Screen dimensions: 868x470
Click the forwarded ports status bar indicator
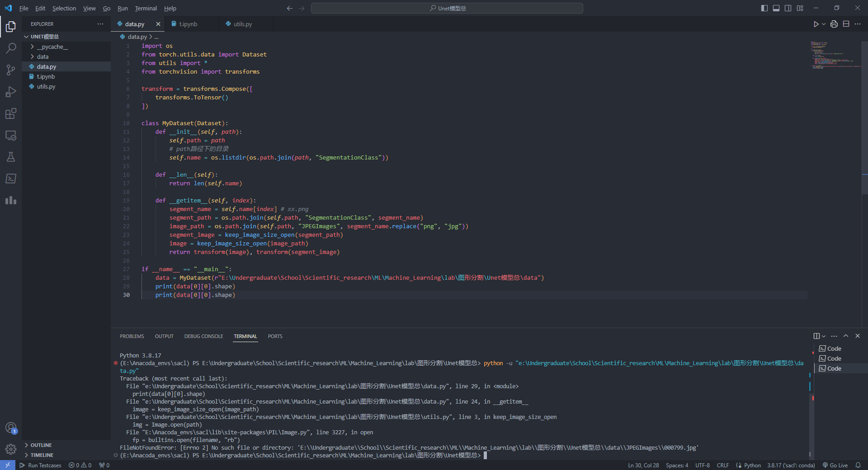coord(104,465)
